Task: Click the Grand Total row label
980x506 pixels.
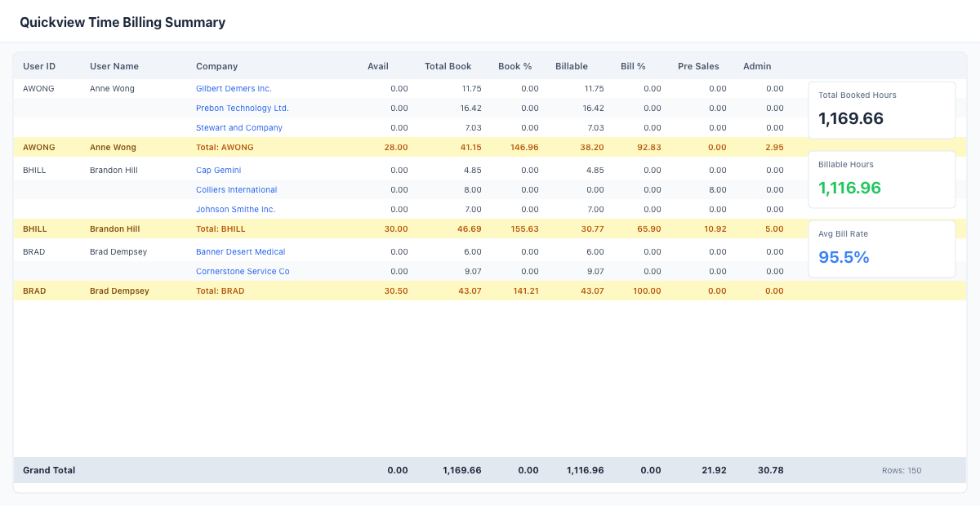Action: [49, 470]
